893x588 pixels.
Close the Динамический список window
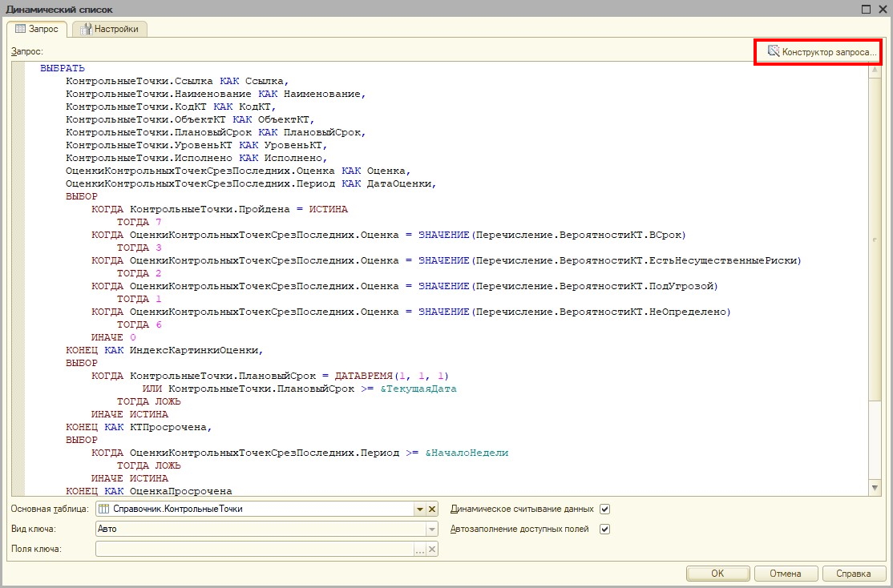[881, 9]
